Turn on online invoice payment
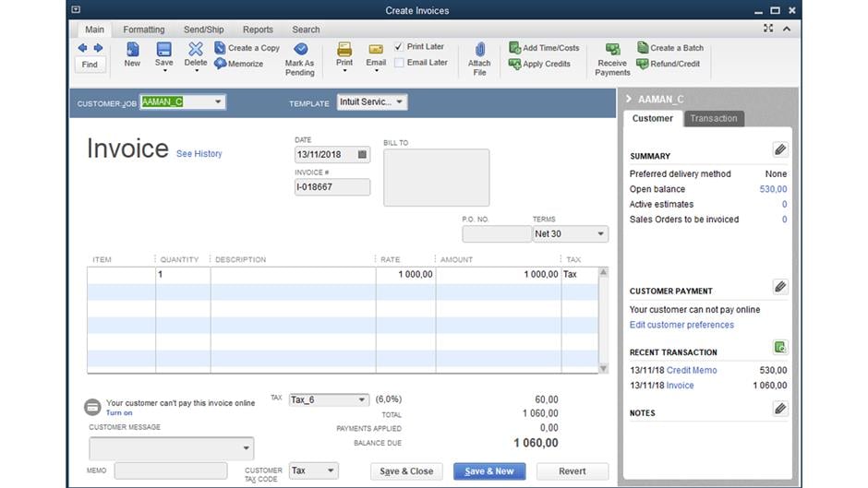The height and width of the screenshot is (488, 868). pyautogui.click(x=119, y=413)
